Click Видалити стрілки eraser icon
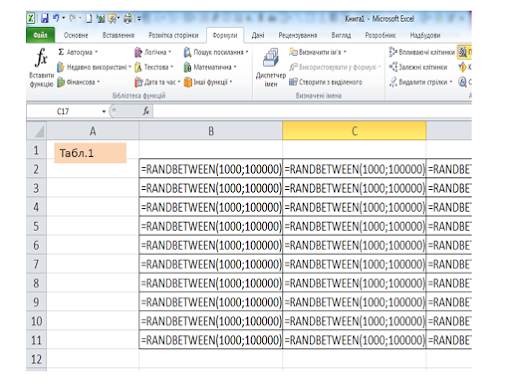Screen dimensions: 510x382 click(x=393, y=82)
